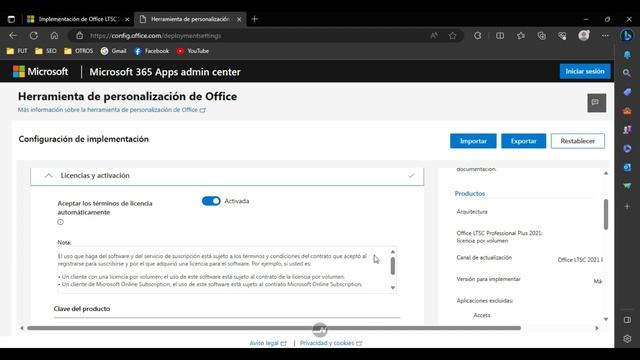Open the browser home page icon

[54, 36]
